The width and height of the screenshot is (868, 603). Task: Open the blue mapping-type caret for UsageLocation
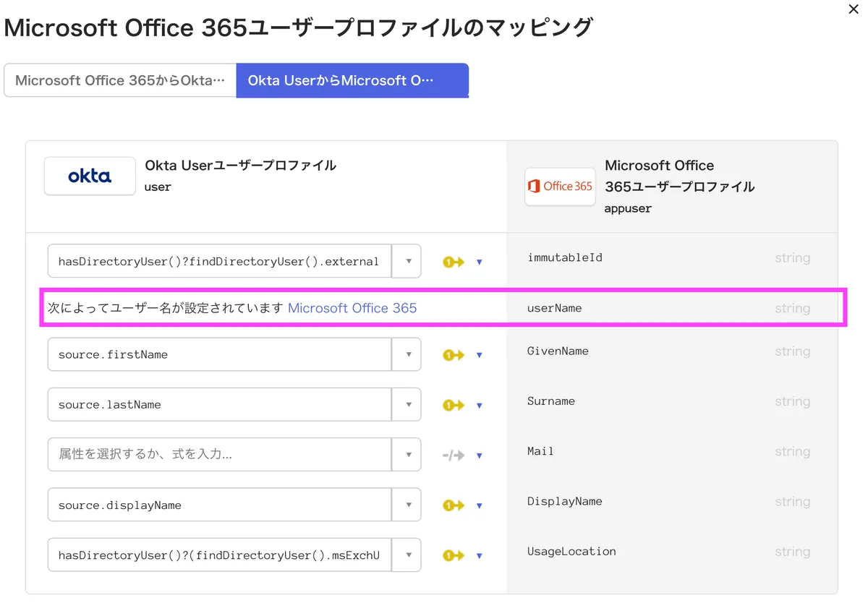pyautogui.click(x=479, y=557)
